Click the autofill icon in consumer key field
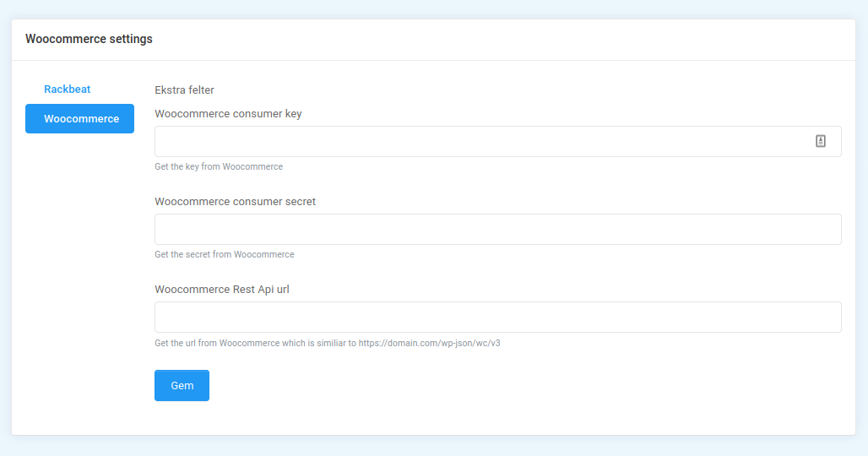868x456 pixels. pos(821,141)
